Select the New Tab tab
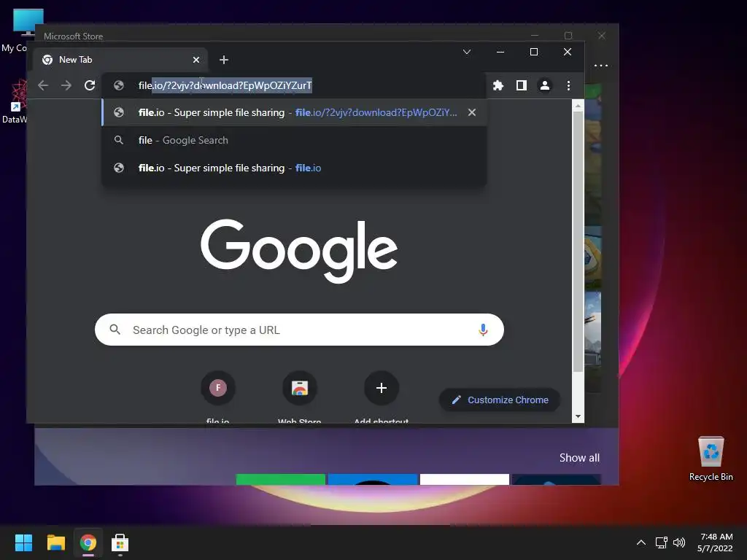This screenshot has height=560, width=747. point(120,60)
